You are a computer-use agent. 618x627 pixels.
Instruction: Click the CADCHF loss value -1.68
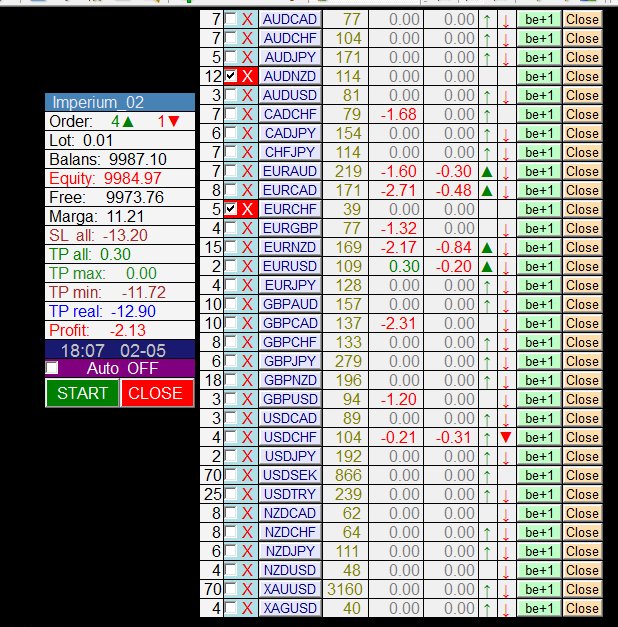tap(399, 114)
